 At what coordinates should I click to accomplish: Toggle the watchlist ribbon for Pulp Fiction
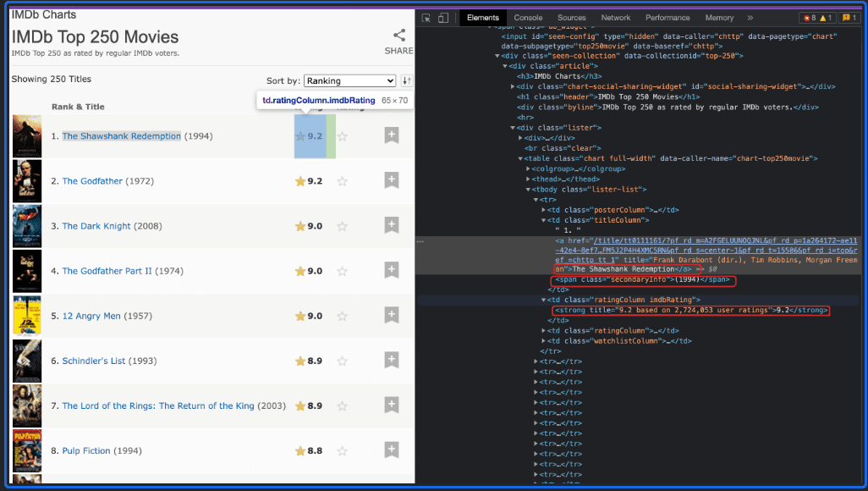(391, 450)
